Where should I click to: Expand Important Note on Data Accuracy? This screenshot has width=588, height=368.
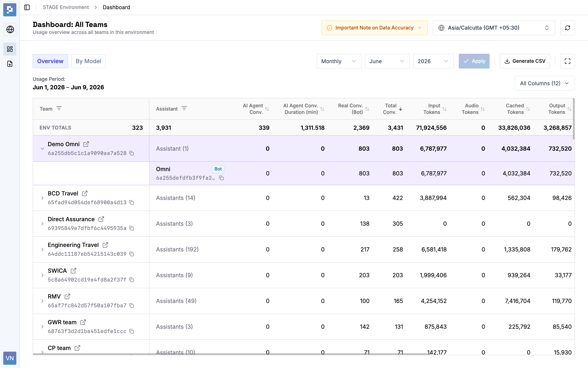pyautogui.click(x=374, y=28)
